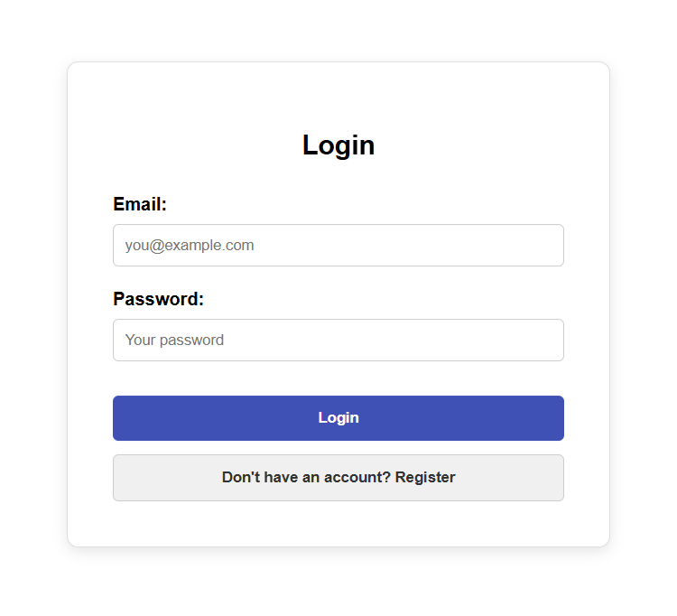Place cursor in the password box
The image size is (677, 616).
pos(338,341)
